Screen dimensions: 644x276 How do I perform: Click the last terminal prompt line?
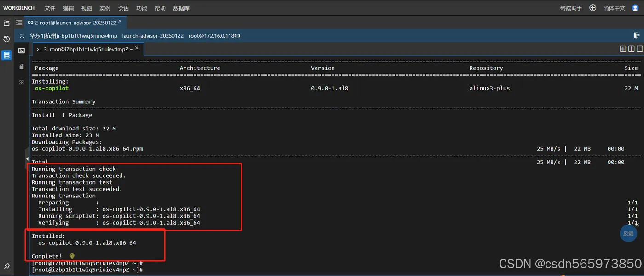(x=87, y=270)
